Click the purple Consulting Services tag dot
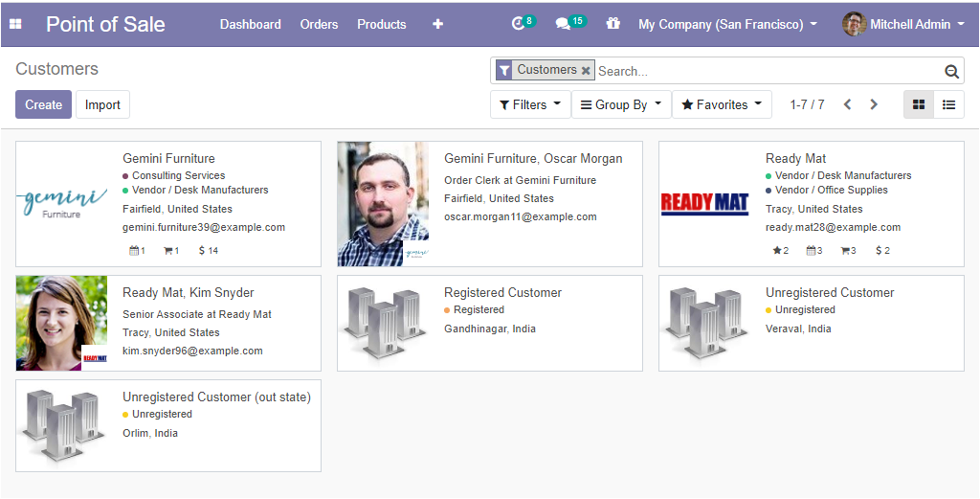 pyautogui.click(x=125, y=176)
